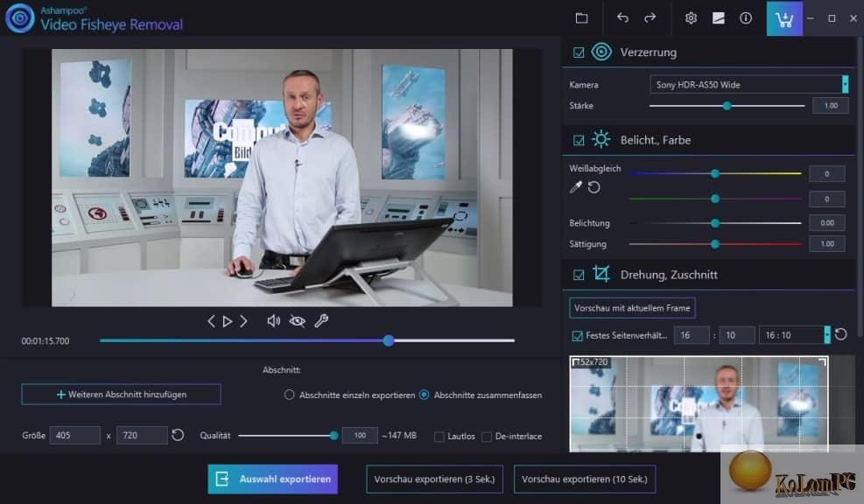Open the 16 : 10 aspect ratio dropdown

pyautogui.click(x=795, y=335)
